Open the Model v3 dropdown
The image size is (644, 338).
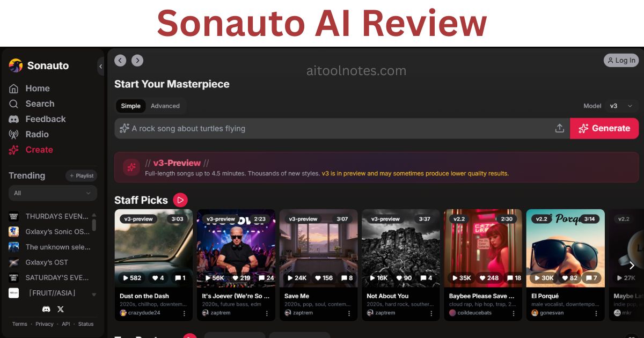click(x=622, y=106)
